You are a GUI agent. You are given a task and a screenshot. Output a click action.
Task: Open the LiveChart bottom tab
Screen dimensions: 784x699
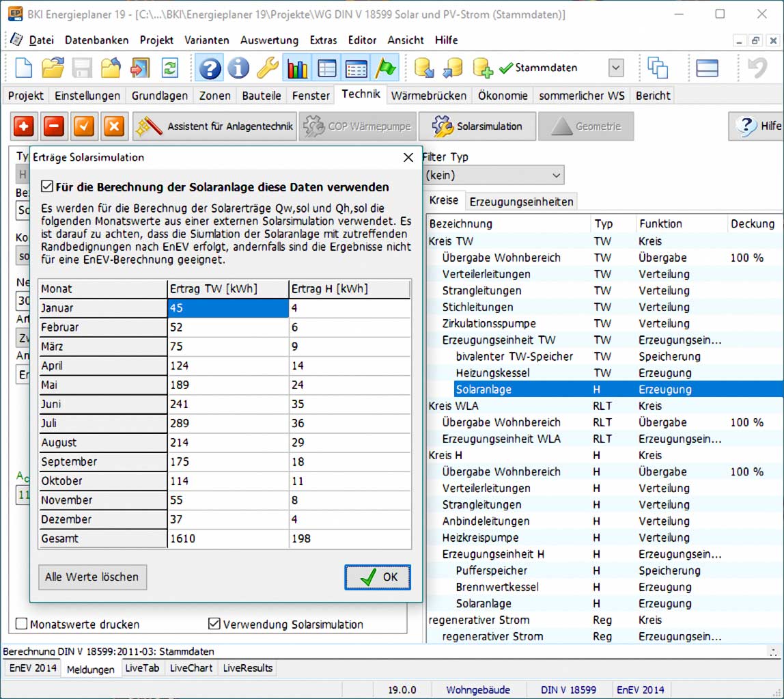point(191,668)
